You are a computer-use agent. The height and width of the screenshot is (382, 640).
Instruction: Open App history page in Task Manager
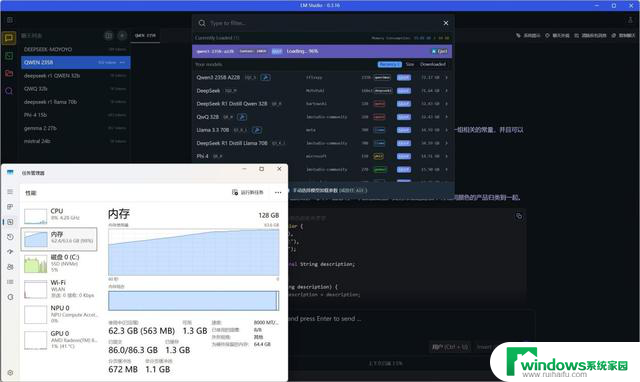[x=10, y=237]
